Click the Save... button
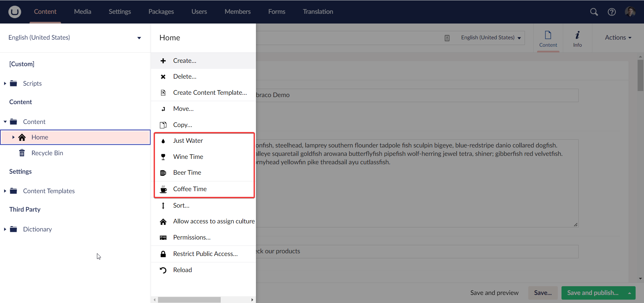 click(x=543, y=293)
